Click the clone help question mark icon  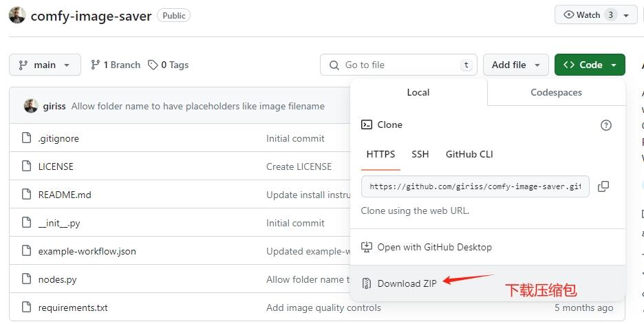click(606, 125)
